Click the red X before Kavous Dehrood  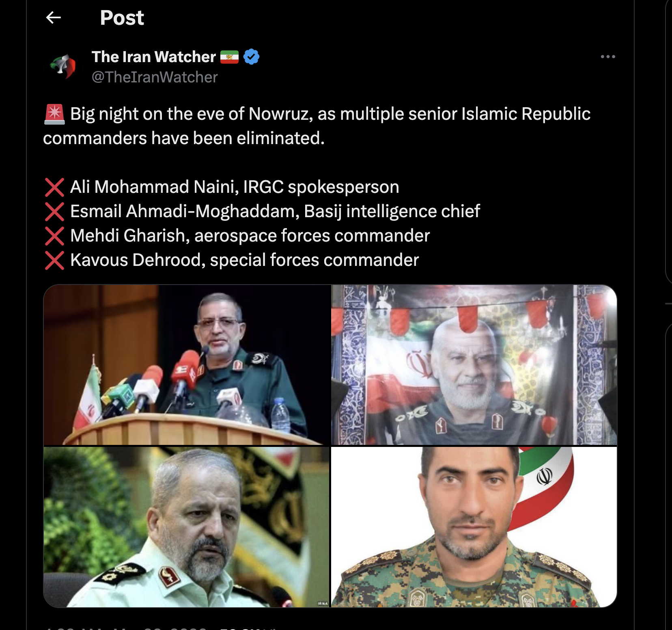coord(54,260)
